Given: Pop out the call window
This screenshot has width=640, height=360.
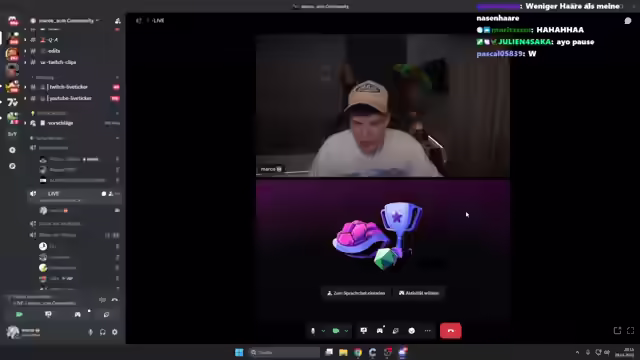Looking at the screenshot, I should 618,331.
